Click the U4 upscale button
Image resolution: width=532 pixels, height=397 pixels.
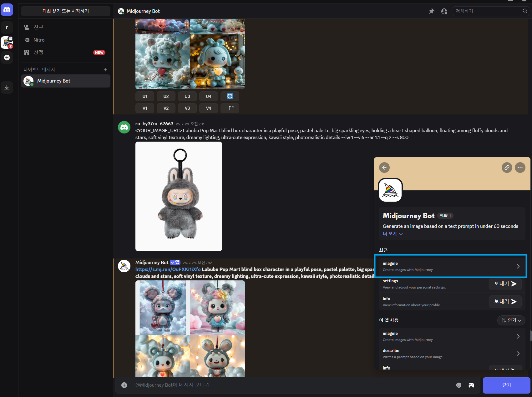pyautogui.click(x=209, y=96)
